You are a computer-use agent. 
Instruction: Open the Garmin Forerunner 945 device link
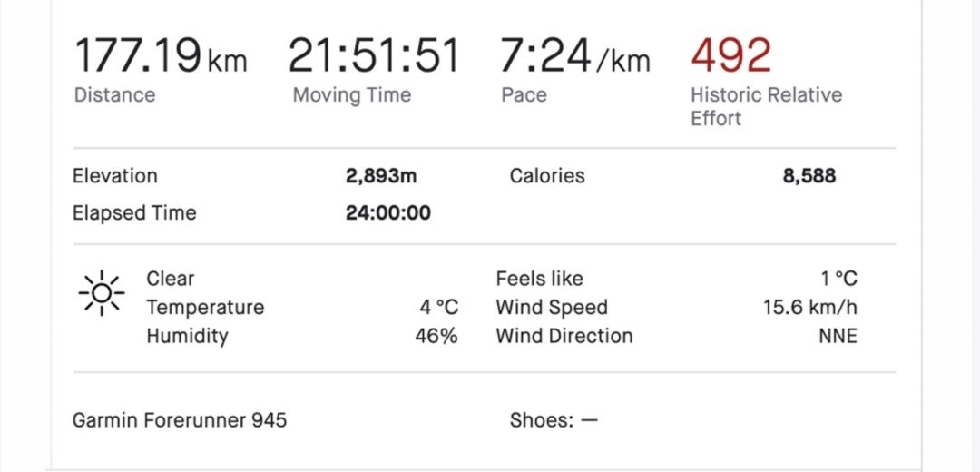click(x=180, y=420)
